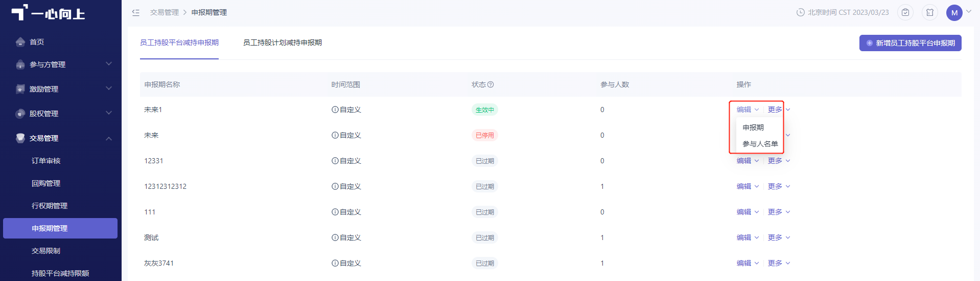Click the home icon beside 首页
Image resolution: width=980 pixels, height=281 pixels.
[20, 42]
